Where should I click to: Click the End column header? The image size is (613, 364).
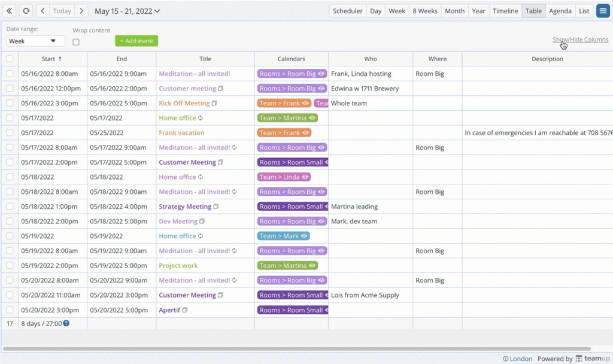[x=122, y=59]
